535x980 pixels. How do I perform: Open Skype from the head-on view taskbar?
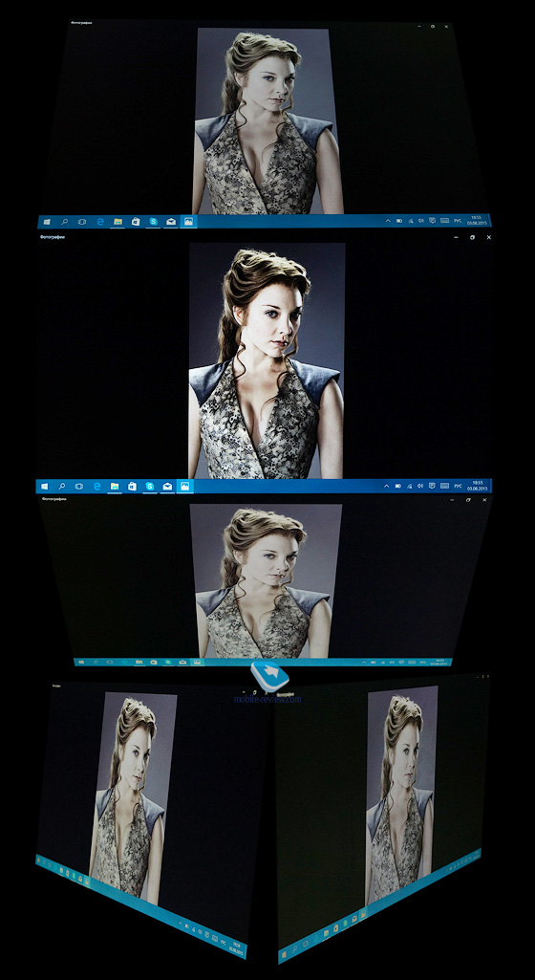point(150,486)
